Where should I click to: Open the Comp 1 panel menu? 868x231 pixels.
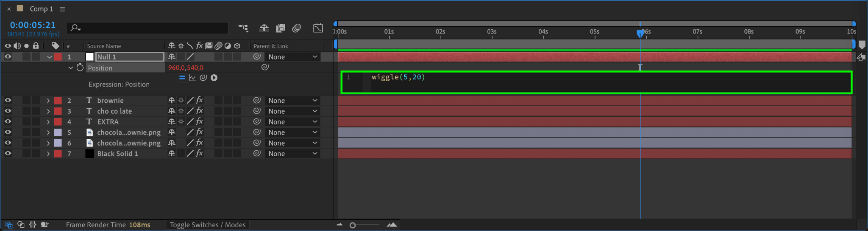[x=62, y=9]
